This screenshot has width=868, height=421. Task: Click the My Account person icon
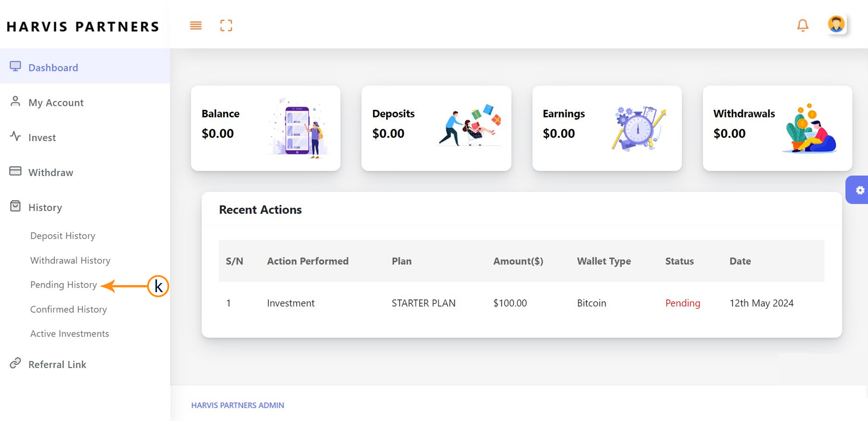tap(15, 101)
